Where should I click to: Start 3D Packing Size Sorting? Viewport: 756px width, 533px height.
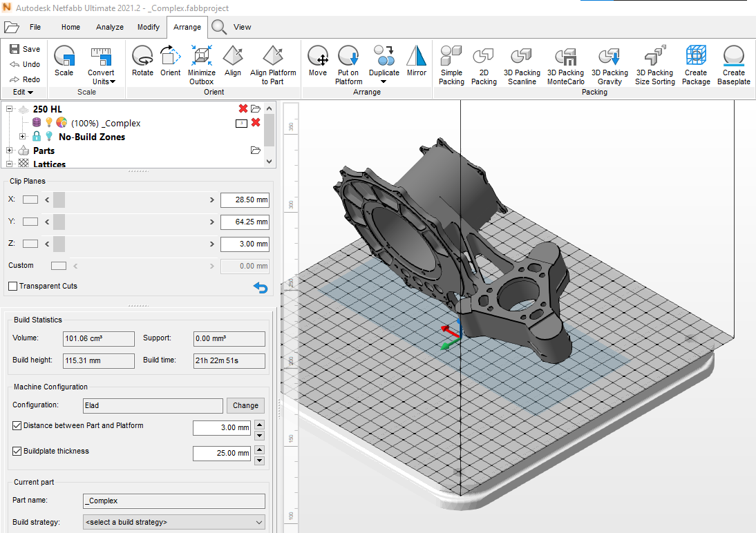click(654, 66)
